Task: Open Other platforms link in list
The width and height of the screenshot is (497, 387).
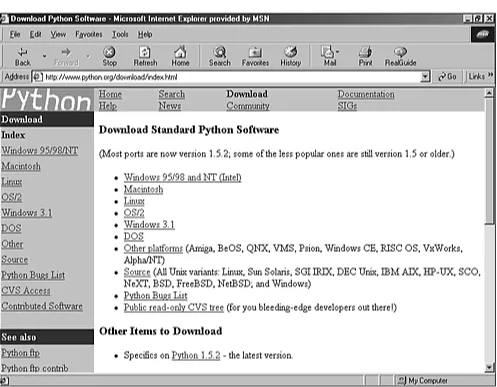Action: 153,248
